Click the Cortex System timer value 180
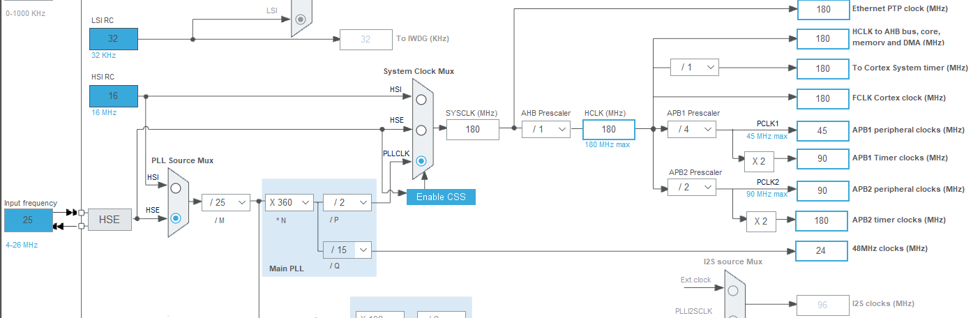Viewport: 980px width, 318px height. point(823,68)
